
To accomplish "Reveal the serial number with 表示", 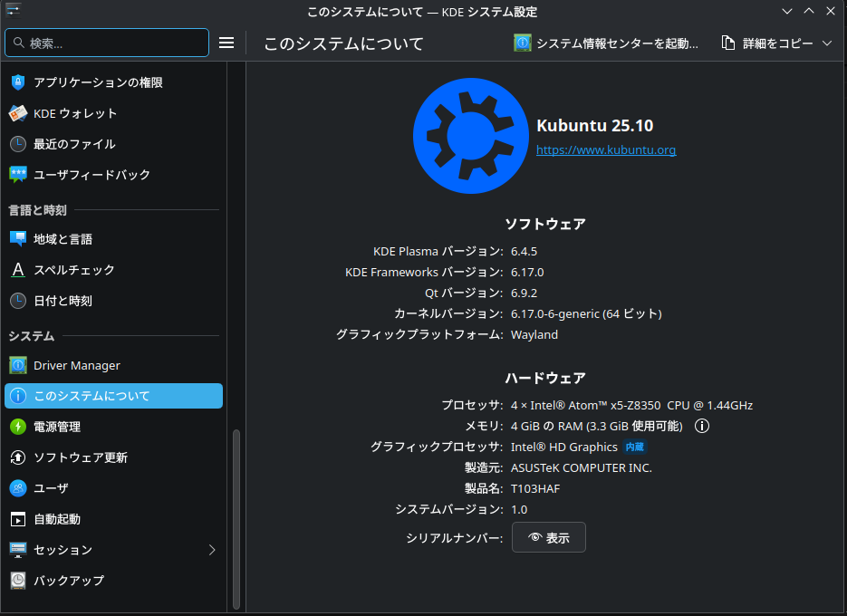I will click(x=548, y=536).
